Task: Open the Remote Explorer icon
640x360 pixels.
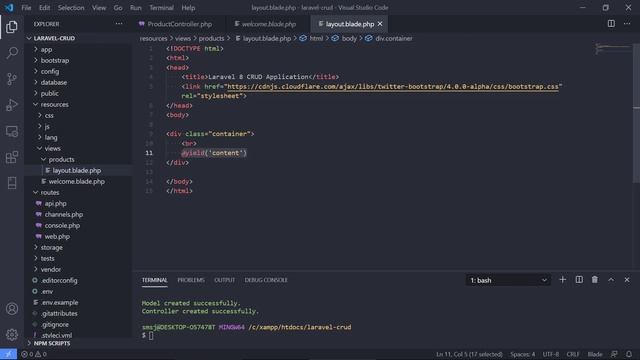Action: coord(12,131)
